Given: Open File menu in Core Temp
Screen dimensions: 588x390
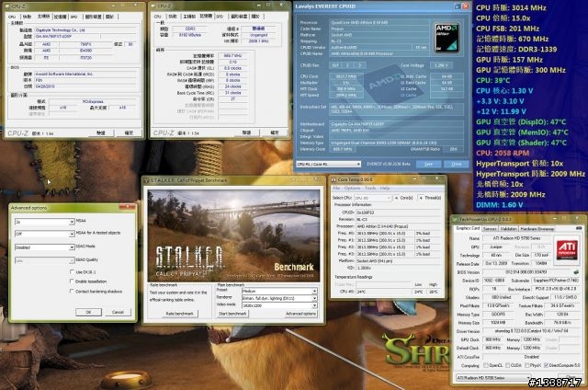Looking at the screenshot, I should [336, 188].
